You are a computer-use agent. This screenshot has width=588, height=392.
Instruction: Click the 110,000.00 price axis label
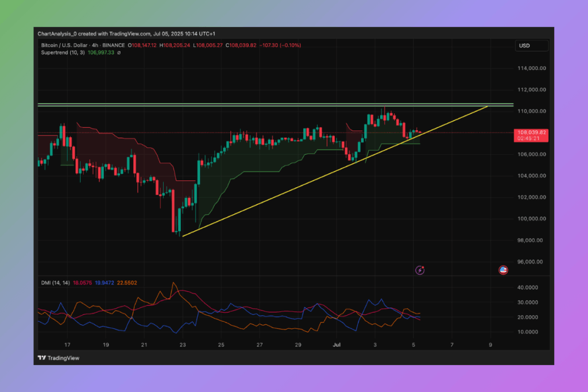tap(531, 111)
